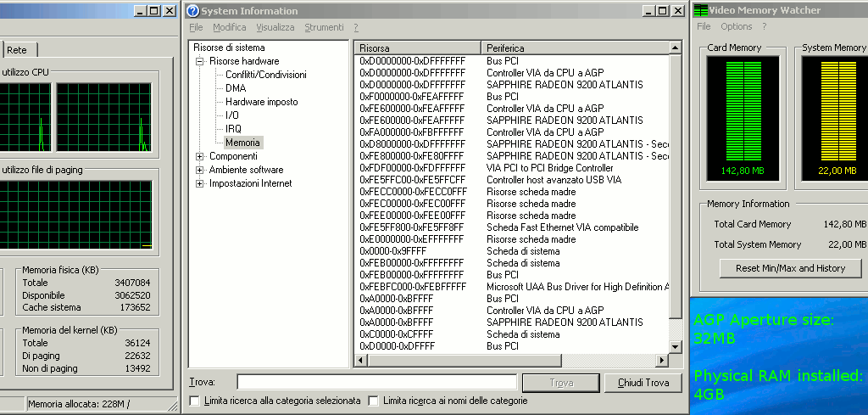Sort by the Periferica column header
Viewport: 868px width, 415px height.
[x=575, y=48]
